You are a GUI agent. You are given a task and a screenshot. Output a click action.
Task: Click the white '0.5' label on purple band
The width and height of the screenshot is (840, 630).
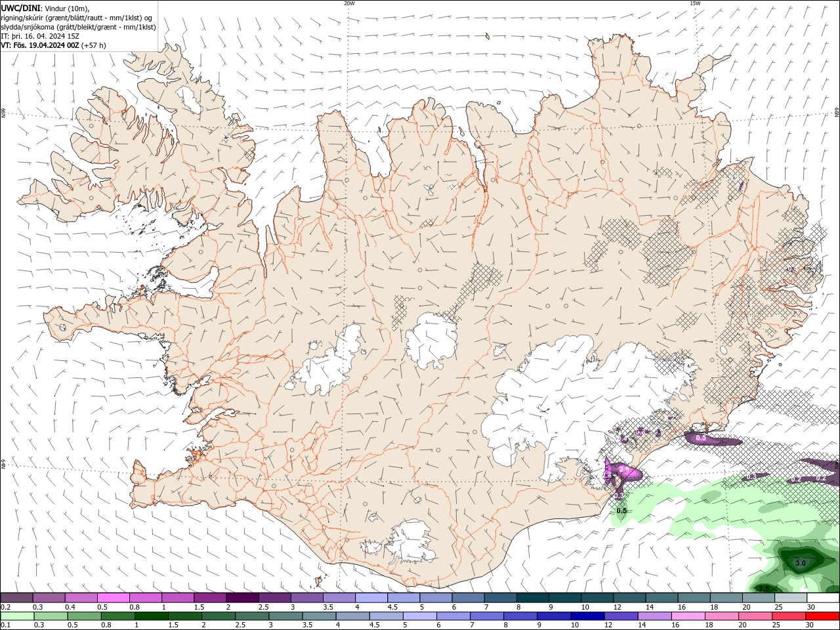pyautogui.click(x=700, y=438)
